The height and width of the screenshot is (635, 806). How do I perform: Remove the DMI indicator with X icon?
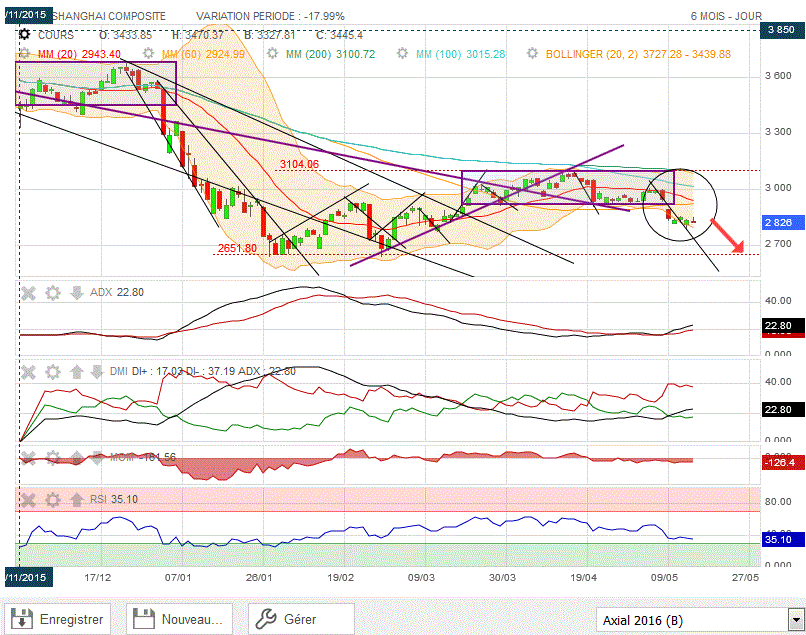coord(28,372)
